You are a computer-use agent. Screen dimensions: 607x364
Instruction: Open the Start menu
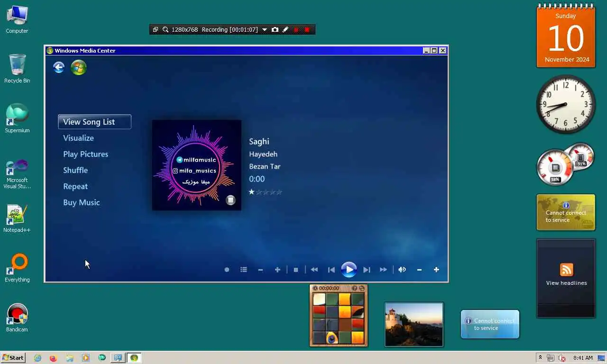click(13, 358)
